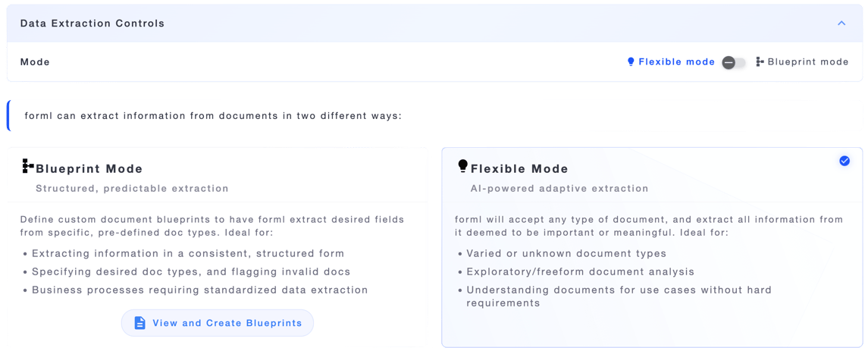The width and height of the screenshot is (868, 348).
Task: Choose the Blueprint Mode card title
Action: click(x=89, y=169)
